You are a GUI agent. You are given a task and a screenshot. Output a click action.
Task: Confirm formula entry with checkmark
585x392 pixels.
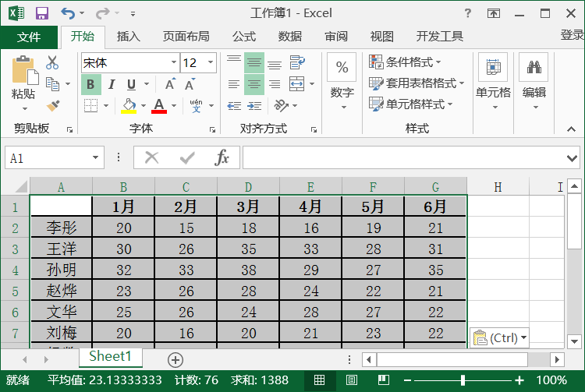[x=187, y=157]
